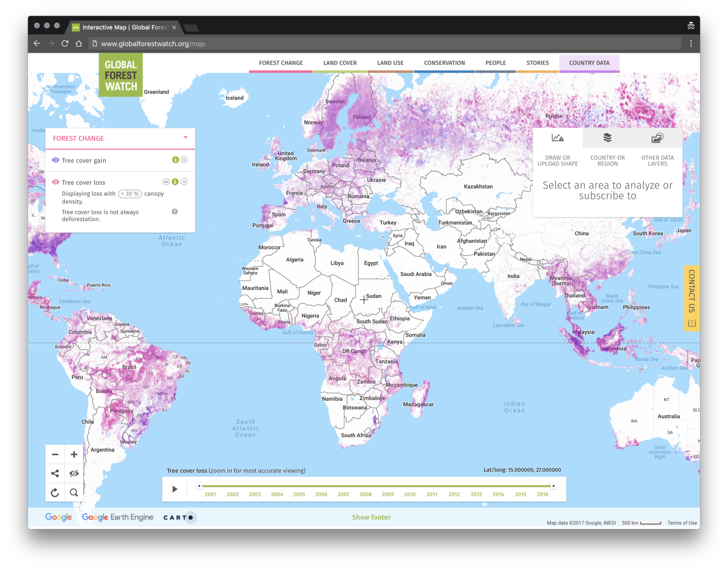Open Country or Region analysis tab

pyautogui.click(x=608, y=148)
